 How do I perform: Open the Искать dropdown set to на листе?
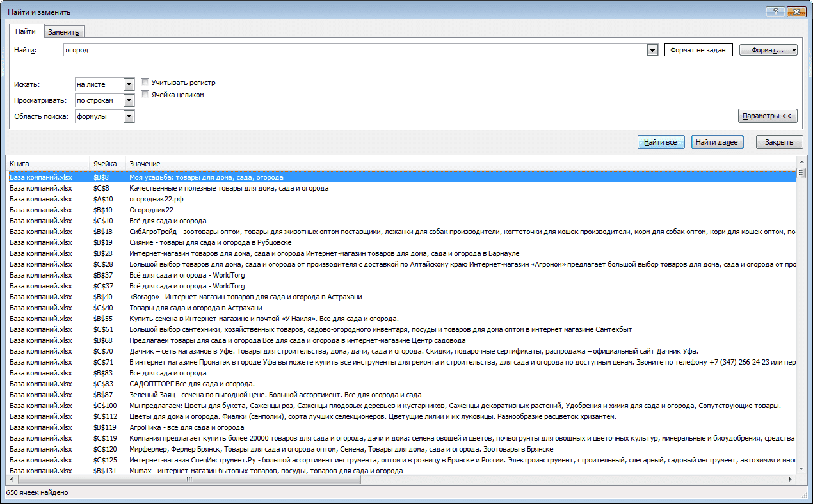[x=129, y=84]
